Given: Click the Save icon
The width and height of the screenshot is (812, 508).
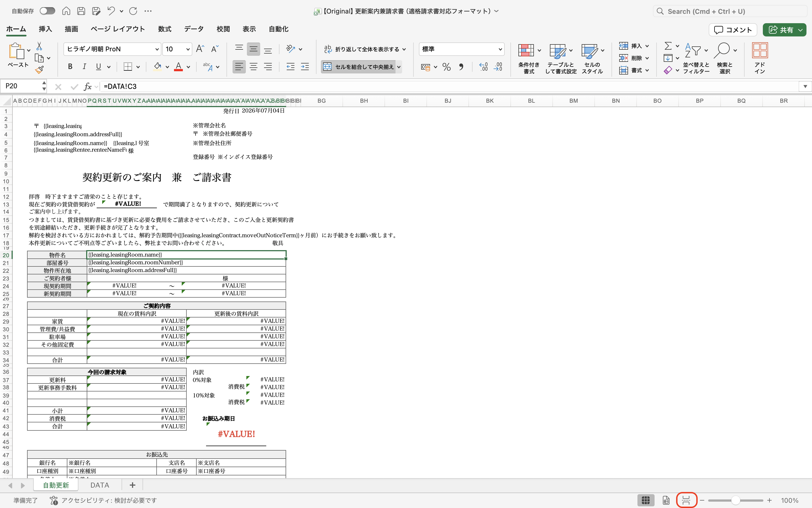Looking at the screenshot, I should click(81, 11).
